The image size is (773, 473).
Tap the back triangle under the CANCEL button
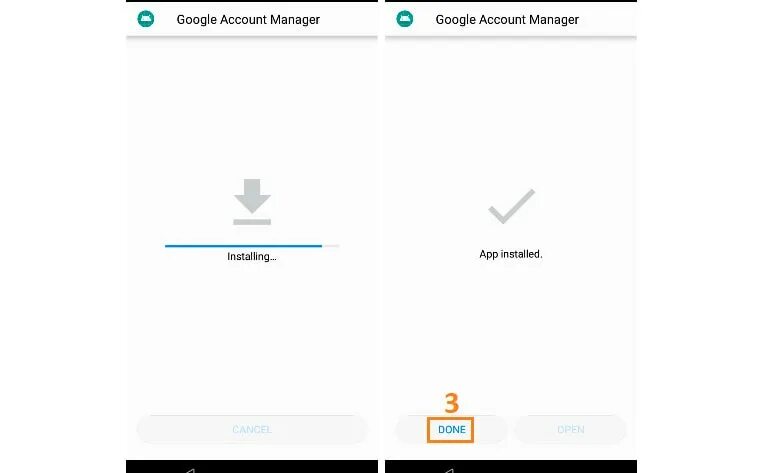190,470
